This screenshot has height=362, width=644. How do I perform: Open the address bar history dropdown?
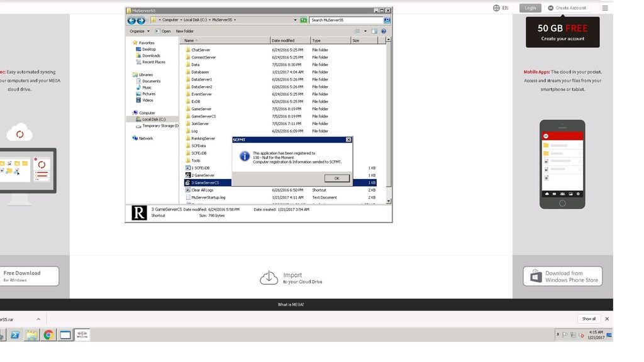click(x=295, y=20)
